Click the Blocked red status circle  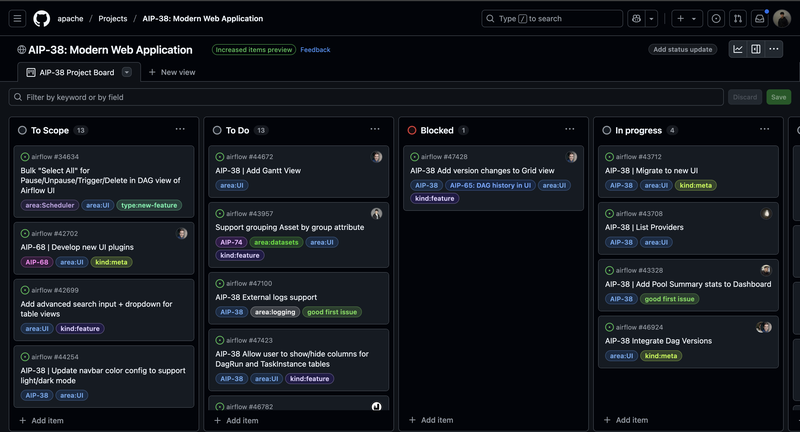click(412, 131)
